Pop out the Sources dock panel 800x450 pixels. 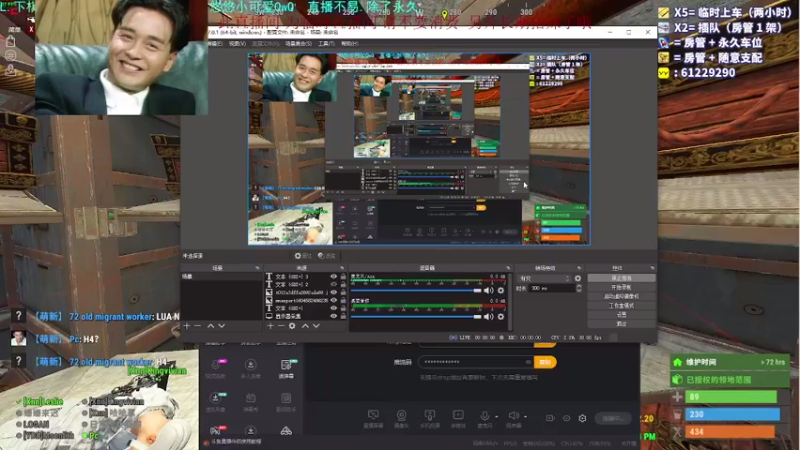point(342,268)
